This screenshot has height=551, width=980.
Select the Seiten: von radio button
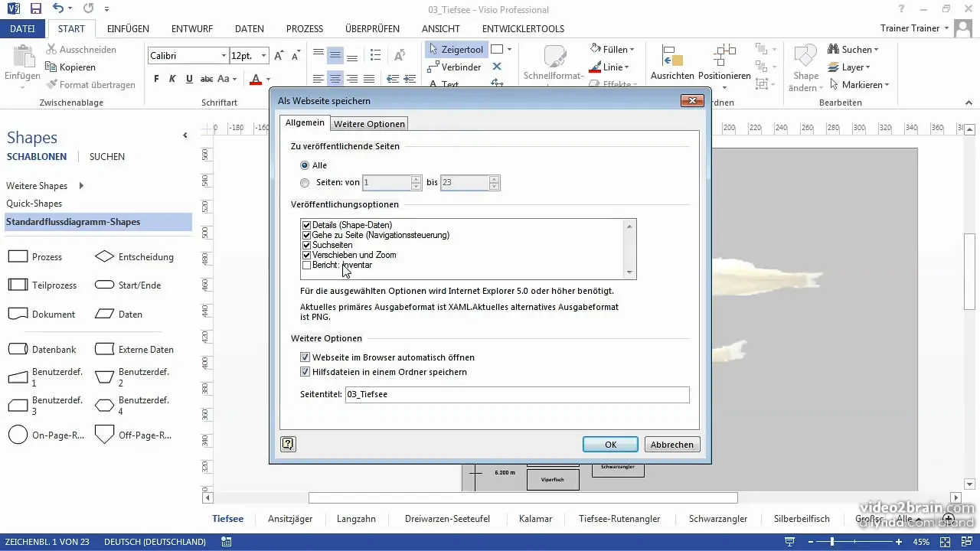coord(305,183)
